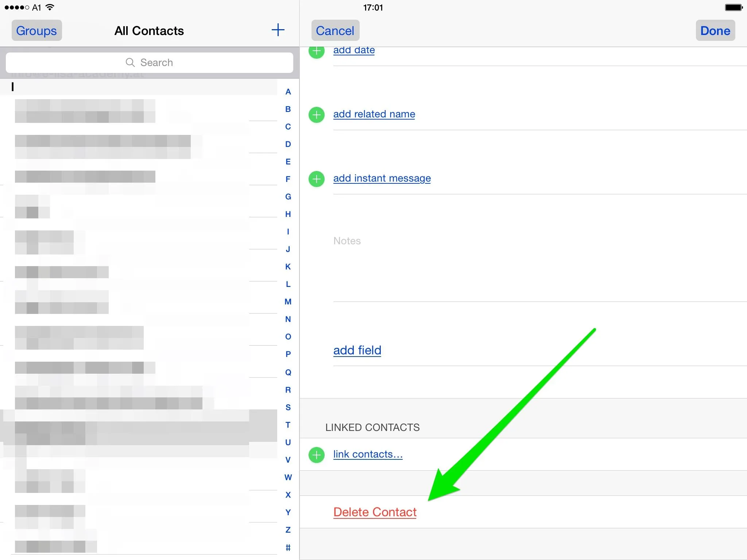747x560 pixels.
Task: Tap green plus beside add related name
Action: point(317,115)
